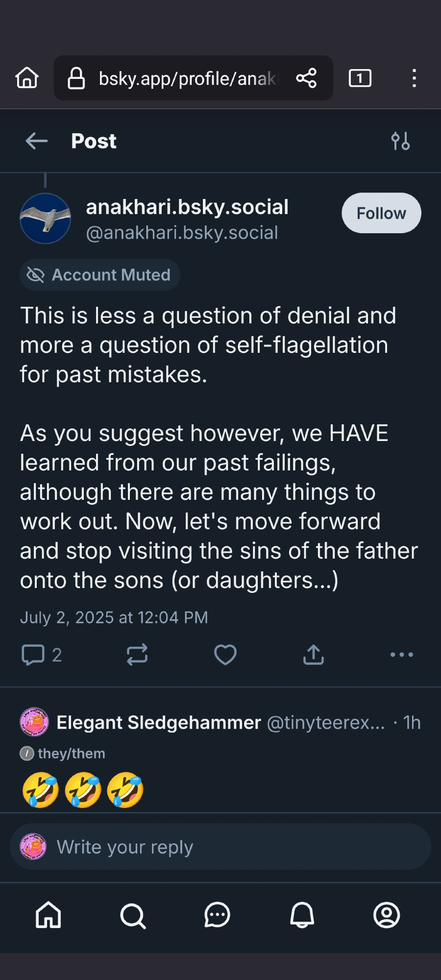Tap the browser home icon
441x980 pixels.
pos(27,78)
